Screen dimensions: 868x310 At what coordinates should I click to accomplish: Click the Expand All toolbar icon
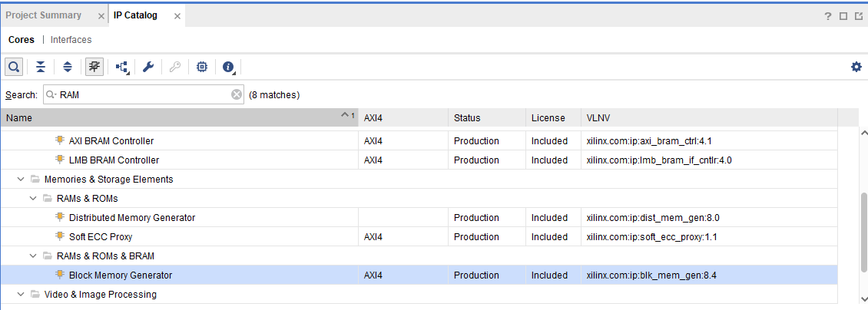click(x=68, y=67)
